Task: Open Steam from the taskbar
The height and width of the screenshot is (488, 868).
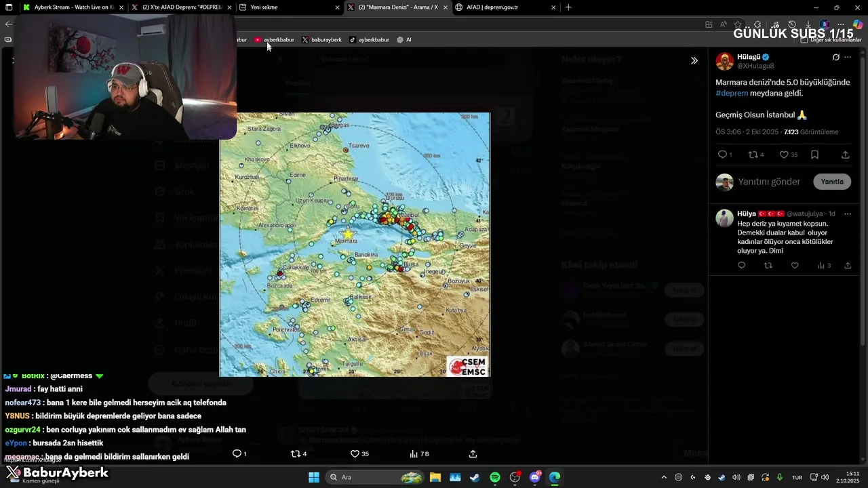Action: (x=475, y=477)
